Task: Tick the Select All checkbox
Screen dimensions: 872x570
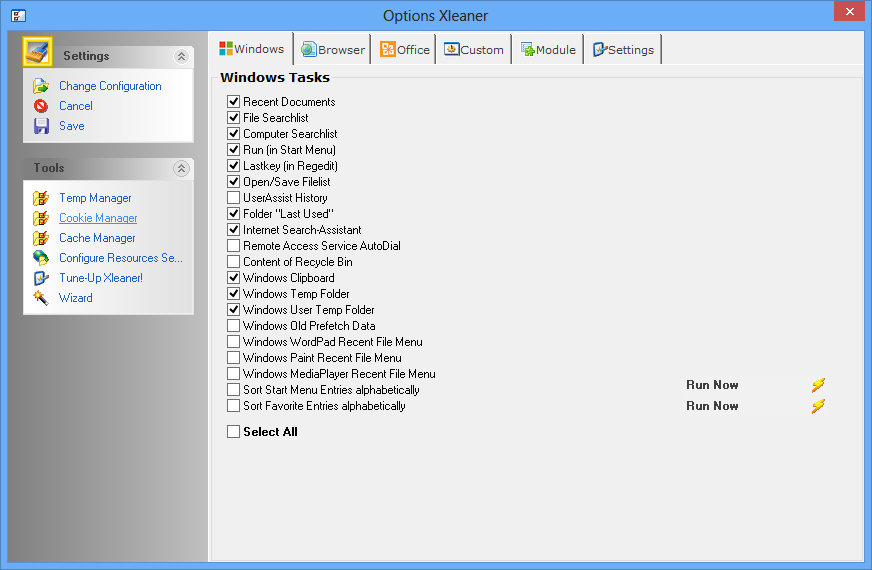Action: [x=234, y=432]
